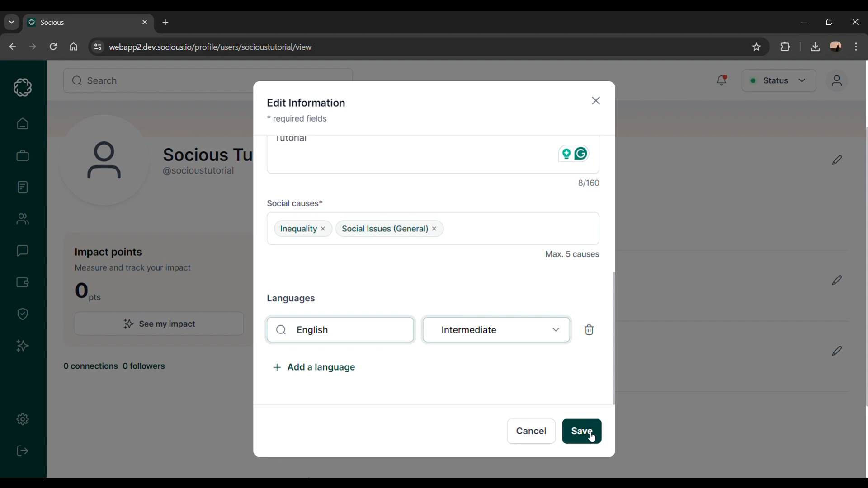The height and width of the screenshot is (488, 868).
Task: Expand the Intermediate proficiency dropdown
Action: (496, 330)
